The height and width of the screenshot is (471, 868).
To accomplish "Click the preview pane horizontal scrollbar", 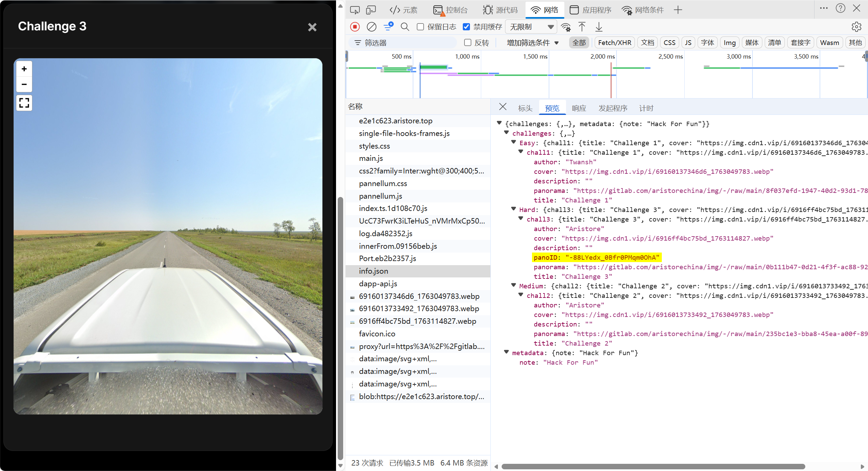I will (653, 466).
